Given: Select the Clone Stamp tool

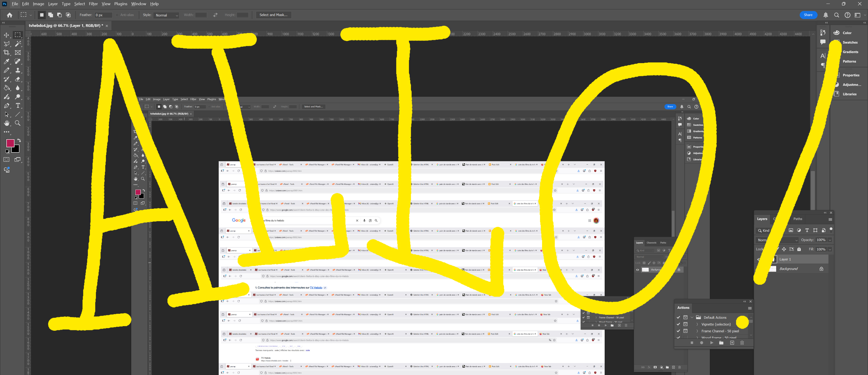Looking at the screenshot, I should (18, 70).
